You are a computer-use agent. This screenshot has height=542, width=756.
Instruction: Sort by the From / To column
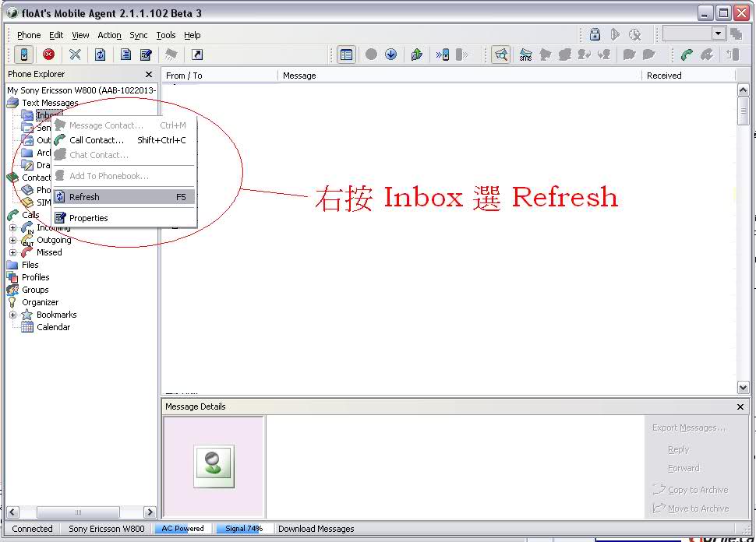[x=220, y=76]
